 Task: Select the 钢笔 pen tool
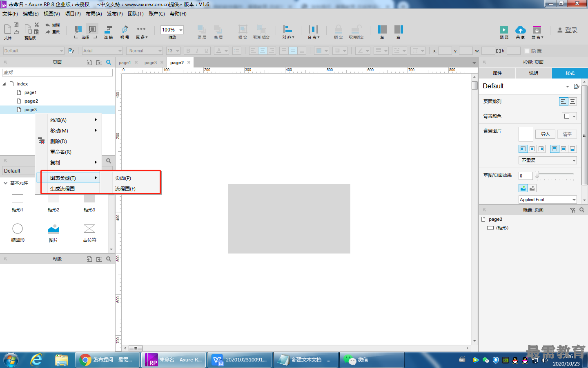(x=125, y=30)
